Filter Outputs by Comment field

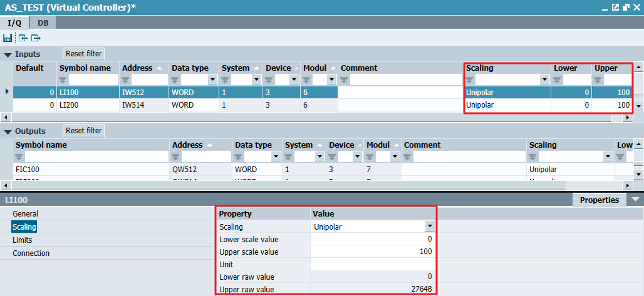[469, 156]
